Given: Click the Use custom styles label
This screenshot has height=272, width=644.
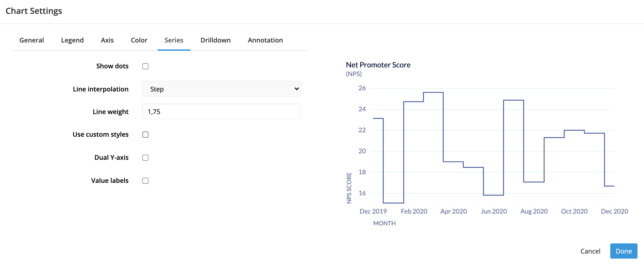Looking at the screenshot, I should [x=101, y=135].
